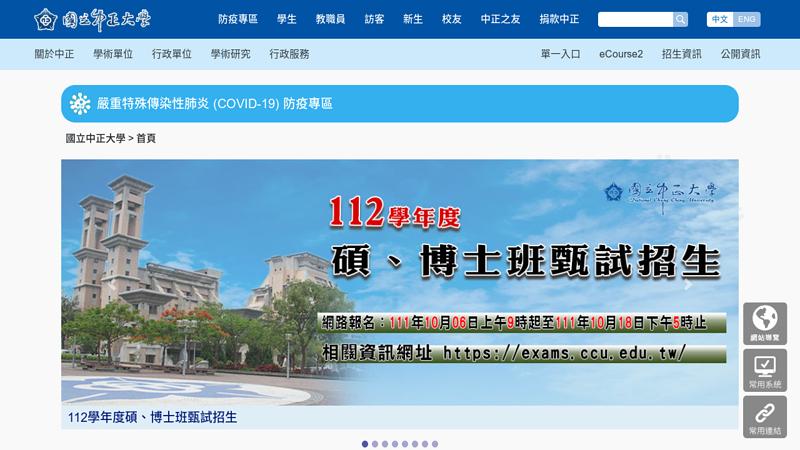800x450 pixels.
Task: Open the 公開資訊 link
Action: pyautogui.click(x=740, y=54)
